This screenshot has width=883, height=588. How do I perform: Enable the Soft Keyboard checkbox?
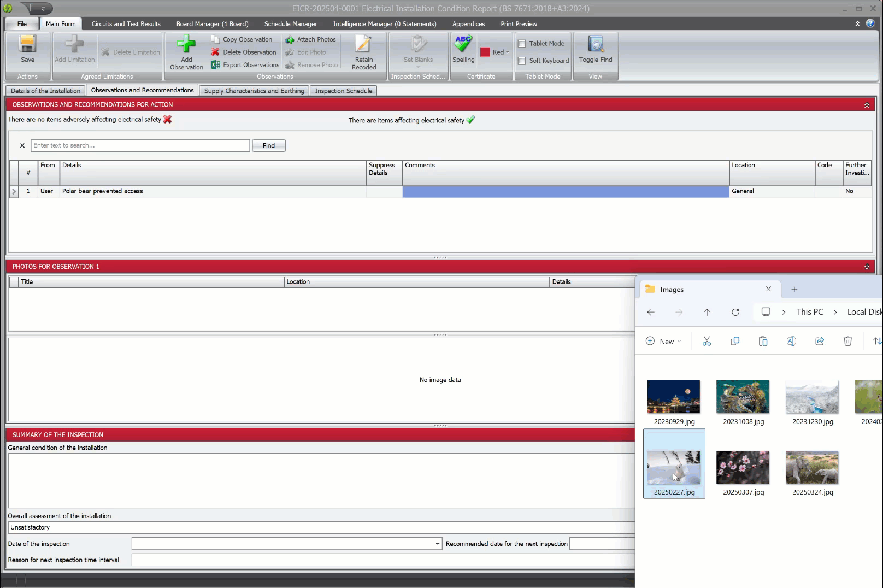[x=522, y=61]
